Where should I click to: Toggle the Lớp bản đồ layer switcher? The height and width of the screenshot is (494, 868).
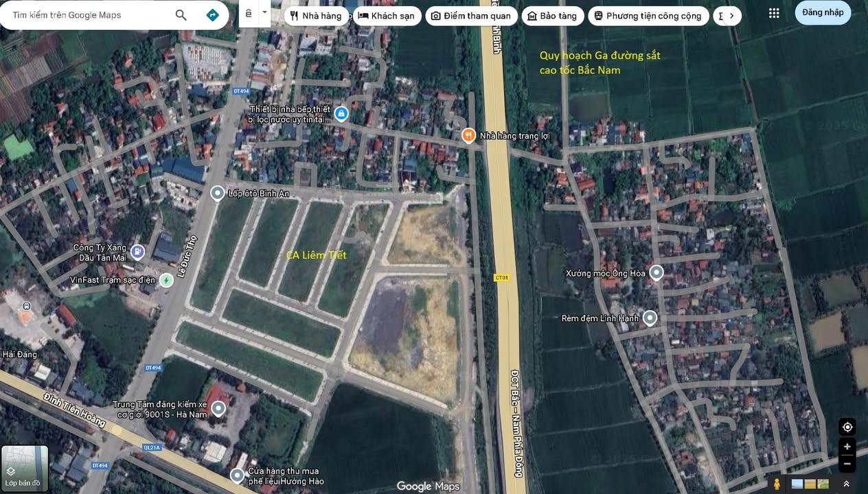(25, 467)
